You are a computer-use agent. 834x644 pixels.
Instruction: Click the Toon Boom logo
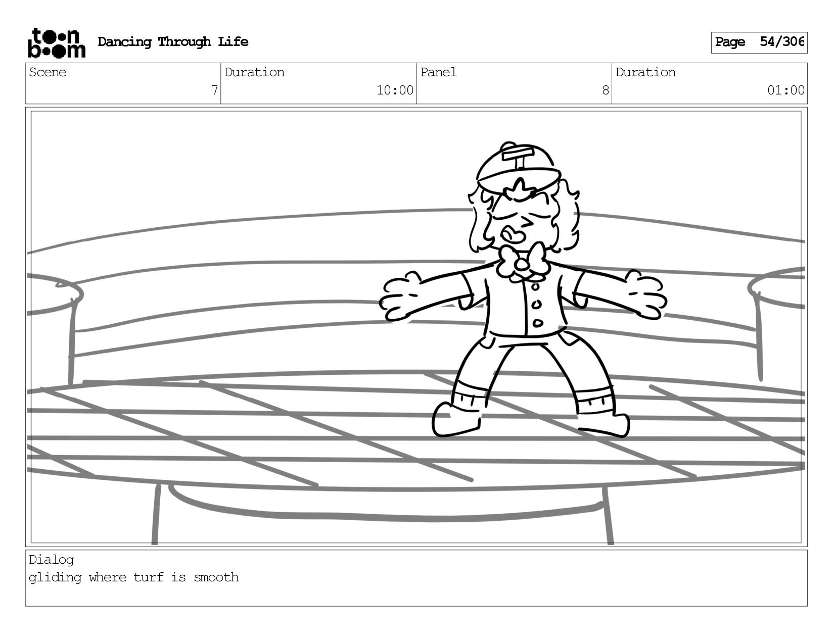pos(56,42)
